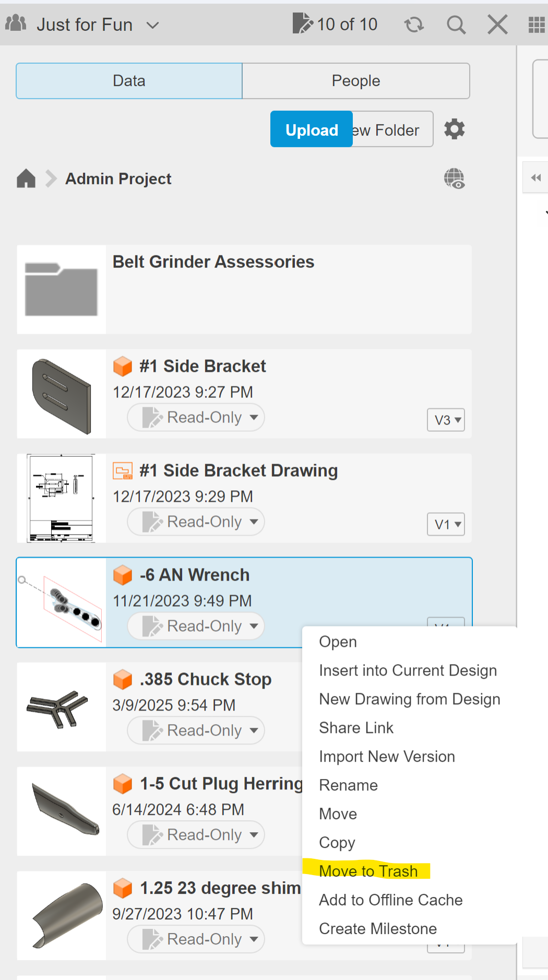Click Share Link in context menu
The width and height of the screenshot is (548, 980).
pyautogui.click(x=356, y=727)
